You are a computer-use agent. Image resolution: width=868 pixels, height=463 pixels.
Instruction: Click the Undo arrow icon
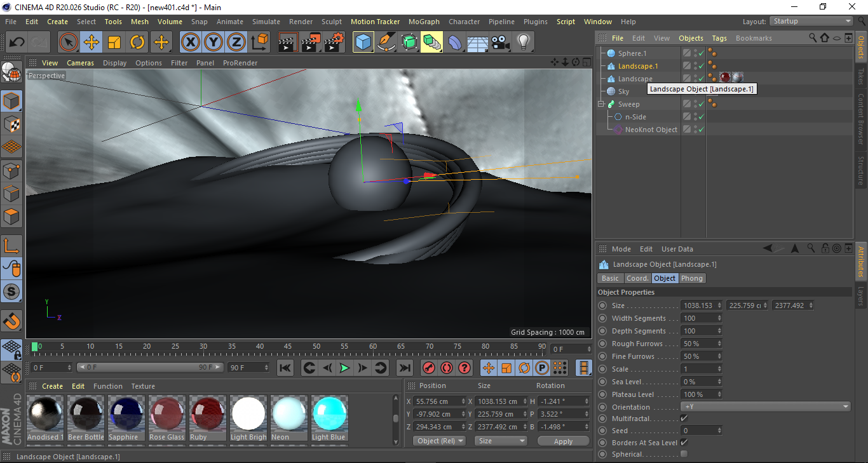17,43
